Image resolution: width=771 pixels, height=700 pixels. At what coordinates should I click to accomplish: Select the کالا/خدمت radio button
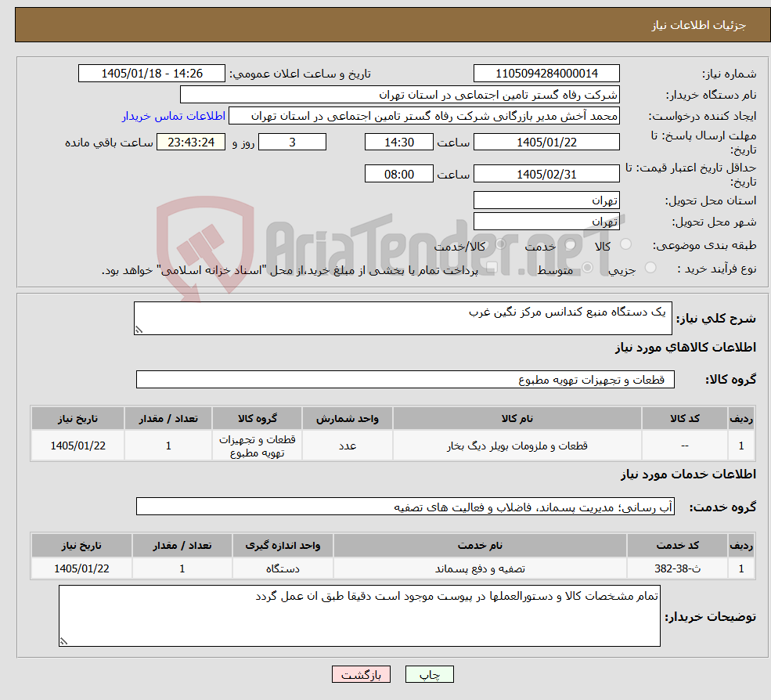pyautogui.click(x=500, y=244)
